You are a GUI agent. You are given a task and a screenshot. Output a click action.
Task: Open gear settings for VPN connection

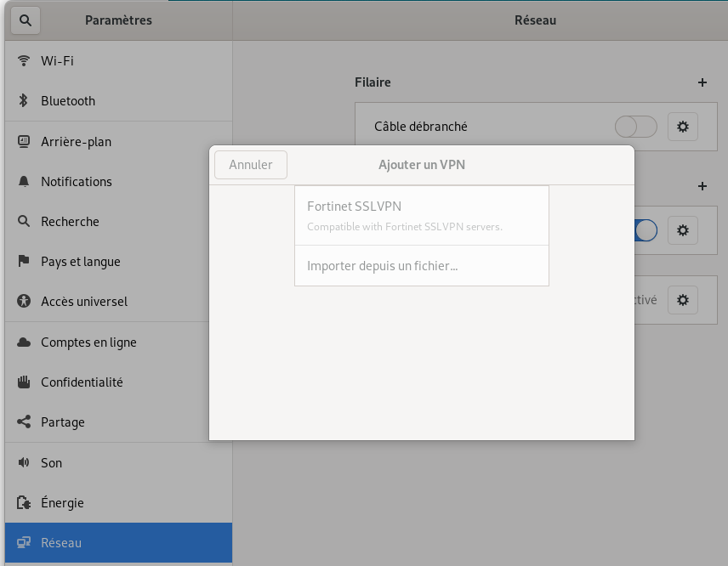point(682,230)
